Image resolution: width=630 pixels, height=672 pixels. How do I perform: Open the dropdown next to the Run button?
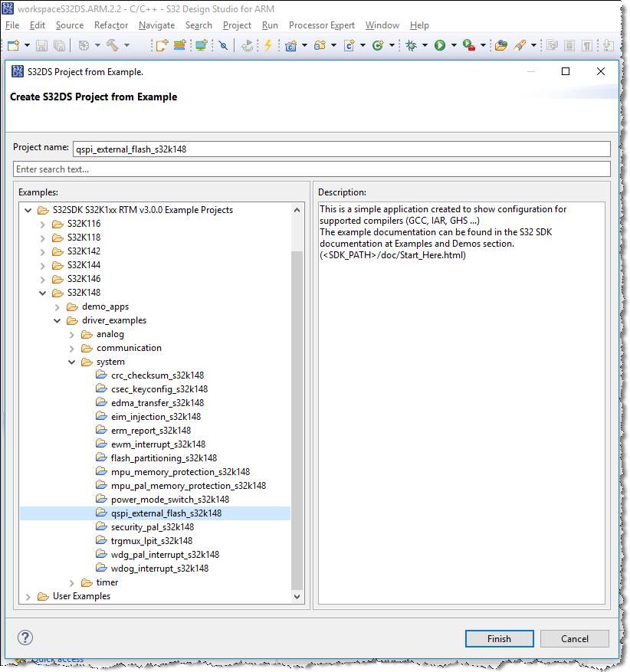pos(453,45)
